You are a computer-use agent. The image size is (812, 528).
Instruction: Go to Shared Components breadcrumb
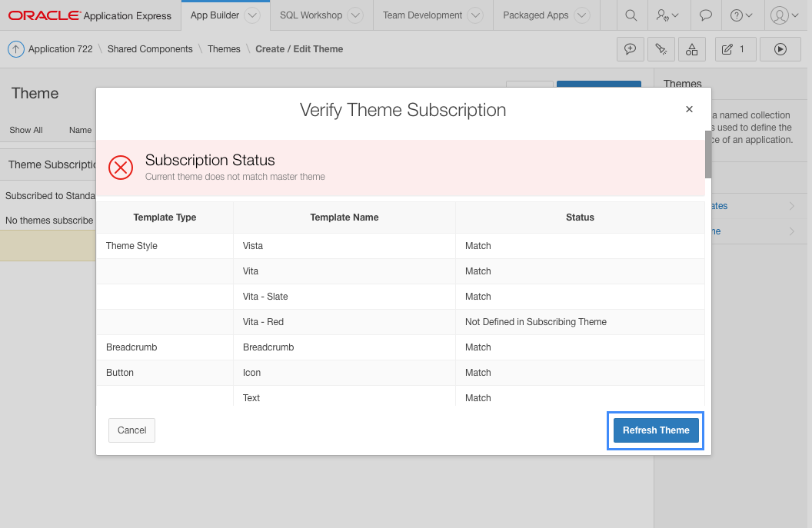pos(150,49)
